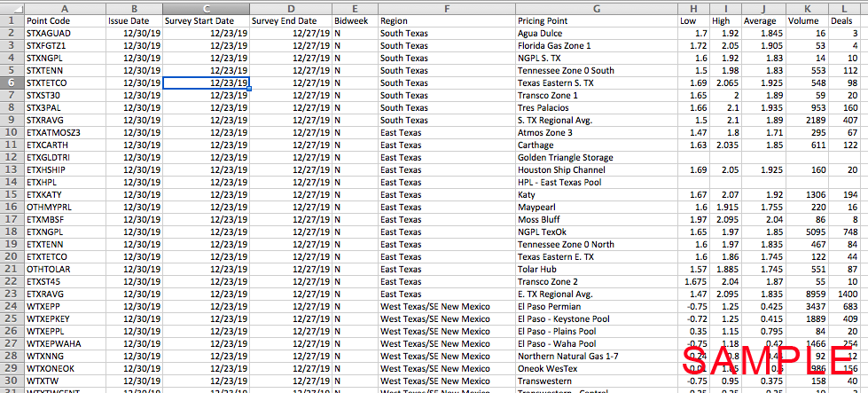Select the WTXONEOK cell

tap(66, 368)
